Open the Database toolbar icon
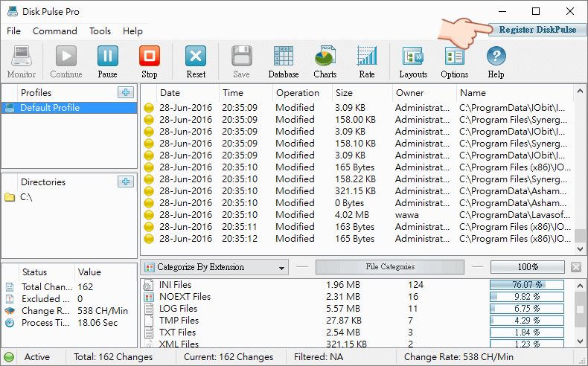This screenshot has height=366, width=588. click(x=284, y=62)
